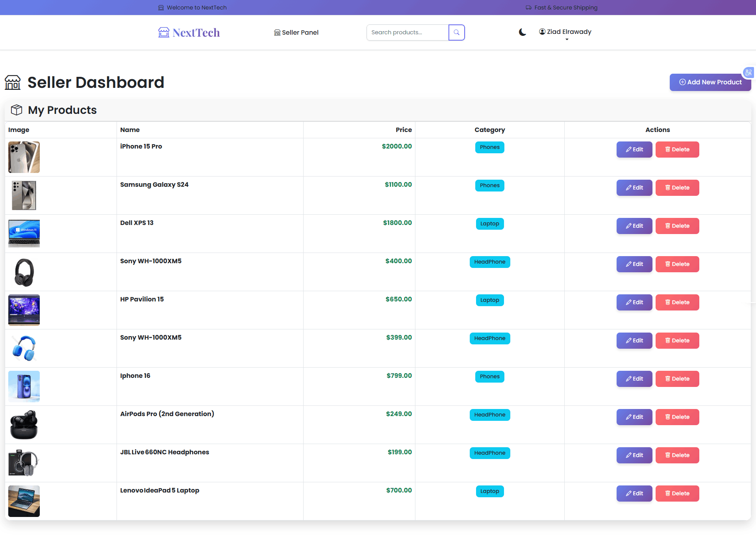Select the Phones badge for iPhone 15 Pro
The image size is (756, 554).
(489, 147)
